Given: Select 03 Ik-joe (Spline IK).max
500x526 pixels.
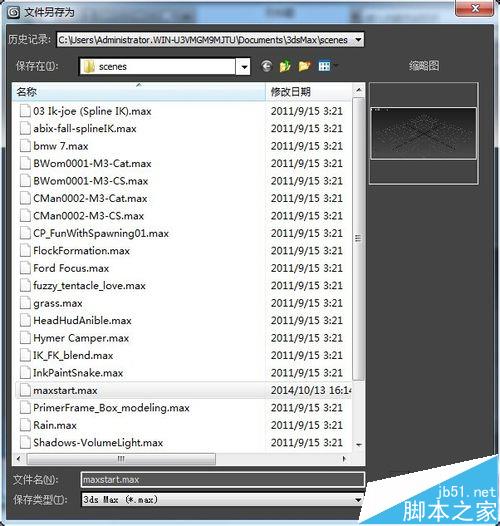Looking at the screenshot, I should click(x=92, y=111).
